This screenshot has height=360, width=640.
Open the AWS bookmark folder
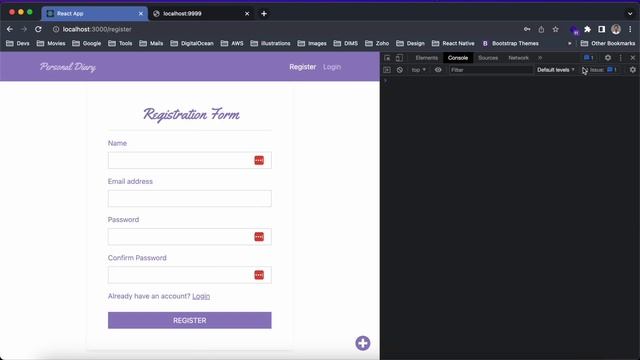232,43
